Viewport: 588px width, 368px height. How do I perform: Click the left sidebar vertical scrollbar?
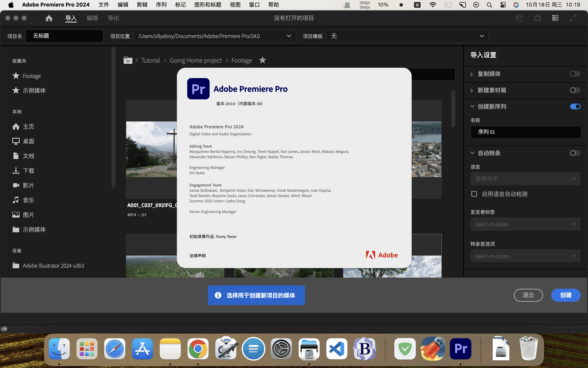[x=113, y=117]
